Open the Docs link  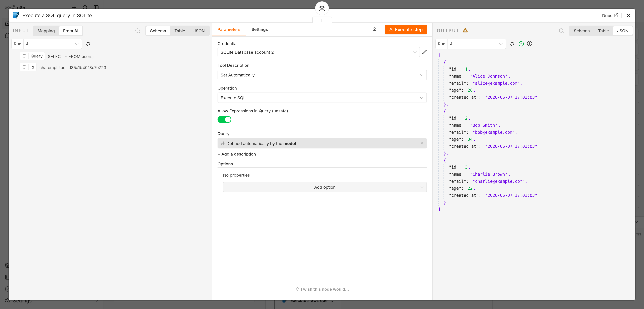coord(610,16)
